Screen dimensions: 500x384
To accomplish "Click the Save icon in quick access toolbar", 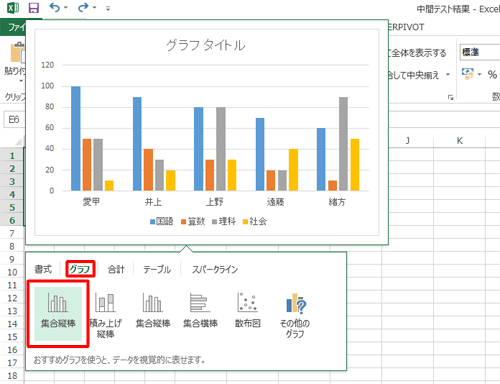I will click(34, 8).
